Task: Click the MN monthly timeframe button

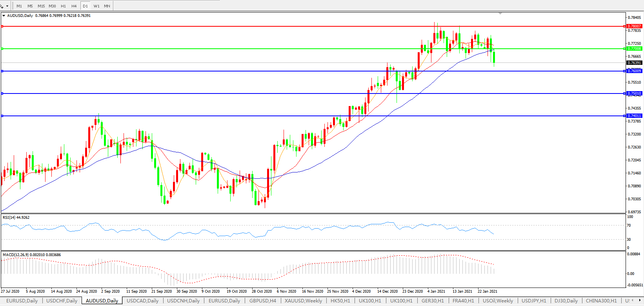Action: coord(107,6)
